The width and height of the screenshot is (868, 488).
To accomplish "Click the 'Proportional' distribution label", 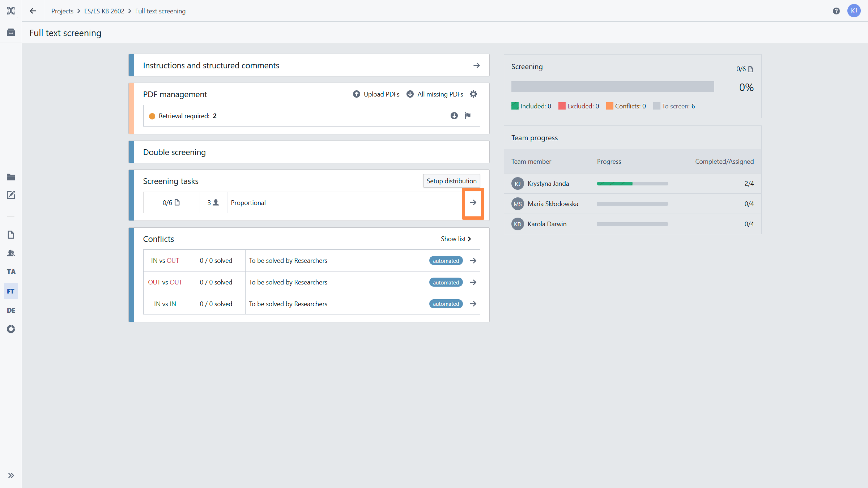I will point(248,202).
